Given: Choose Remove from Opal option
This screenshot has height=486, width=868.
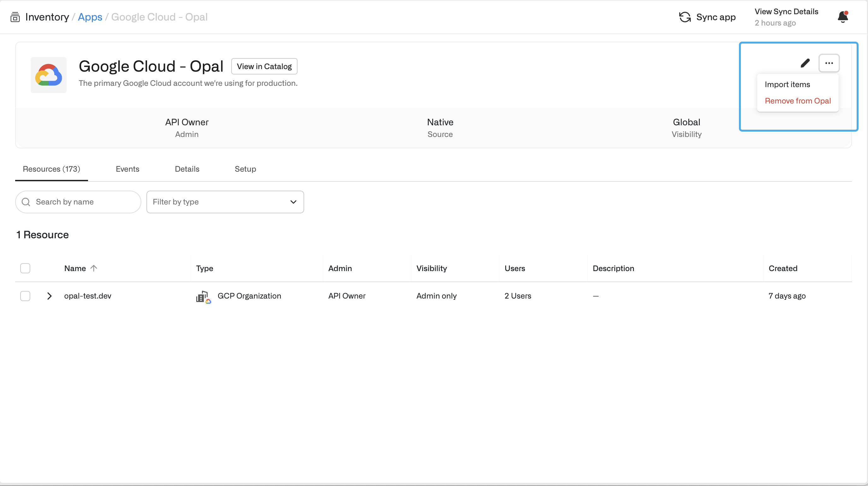Looking at the screenshot, I should click(x=798, y=101).
